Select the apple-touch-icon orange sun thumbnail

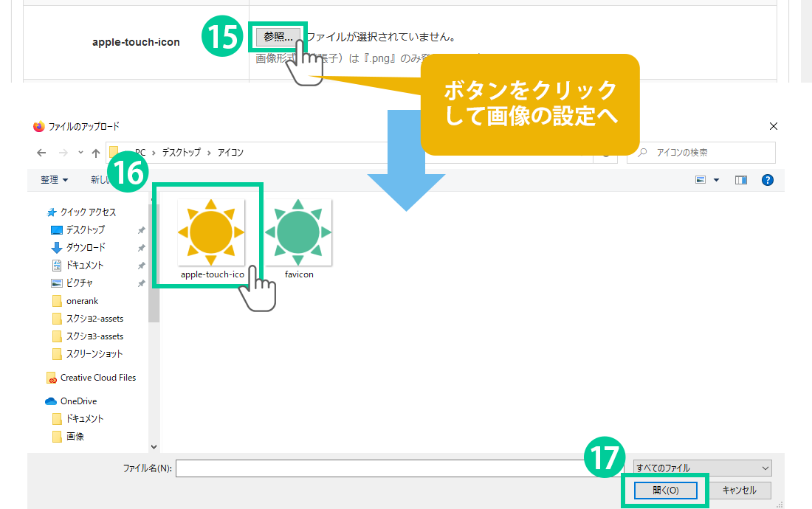(x=211, y=232)
